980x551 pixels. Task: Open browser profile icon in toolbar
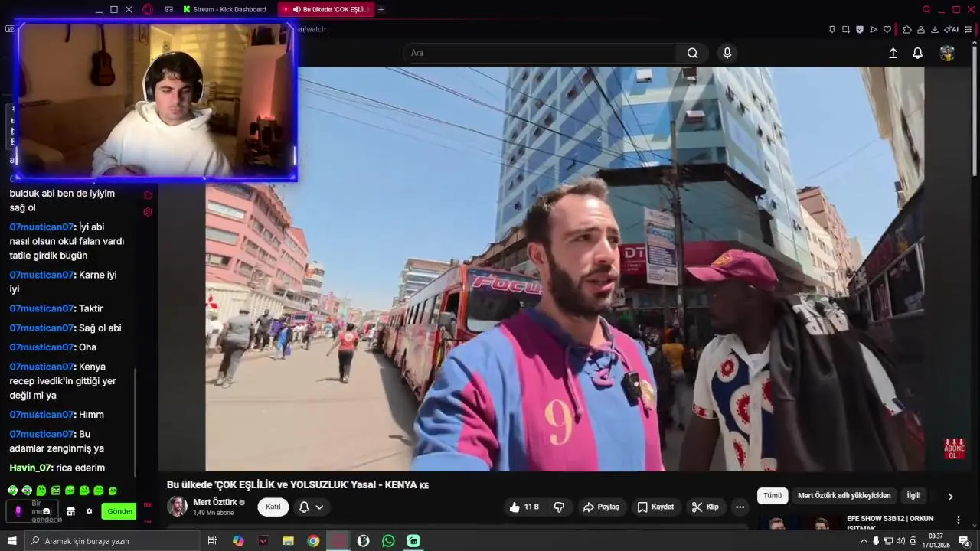coord(921,29)
